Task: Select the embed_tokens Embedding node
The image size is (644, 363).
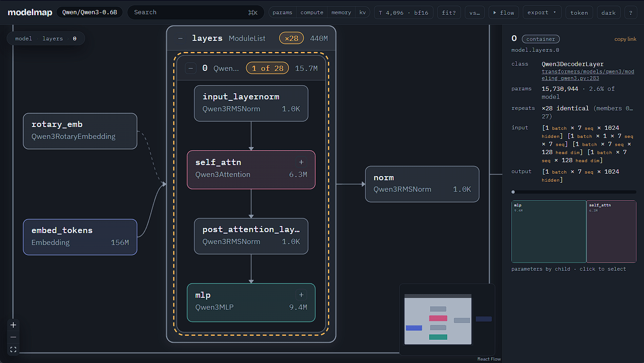Action: pyautogui.click(x=80, y=237)
